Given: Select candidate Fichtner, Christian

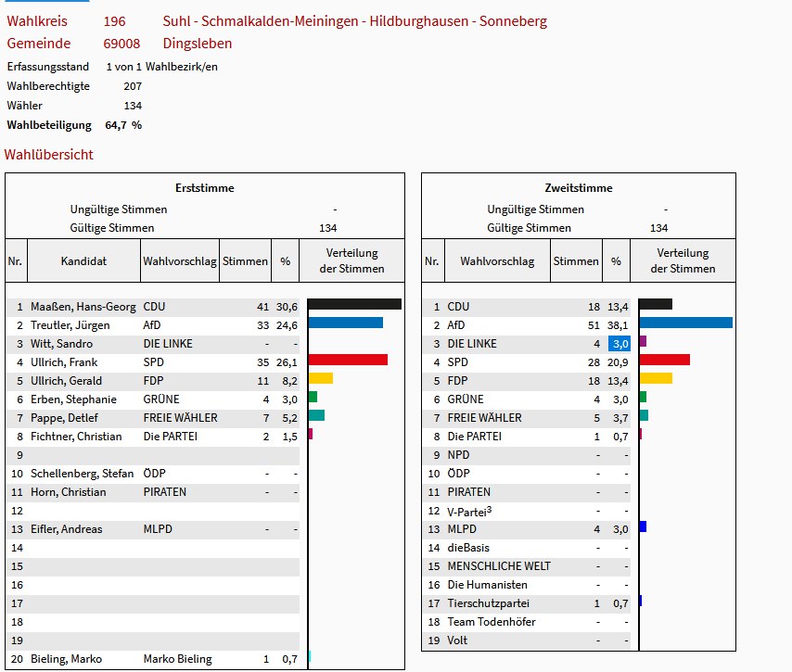Looking at the screenshot, I should (76, 437).
